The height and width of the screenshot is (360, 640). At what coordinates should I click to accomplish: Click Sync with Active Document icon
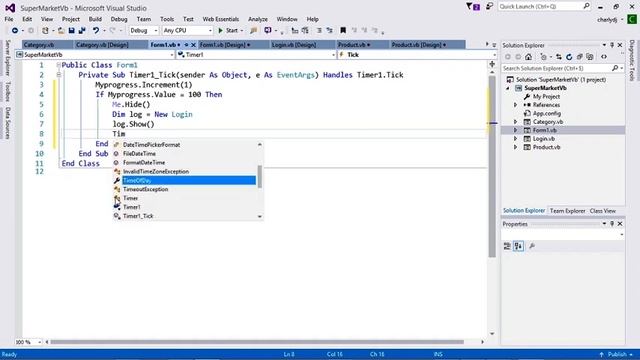pos(558,57)
